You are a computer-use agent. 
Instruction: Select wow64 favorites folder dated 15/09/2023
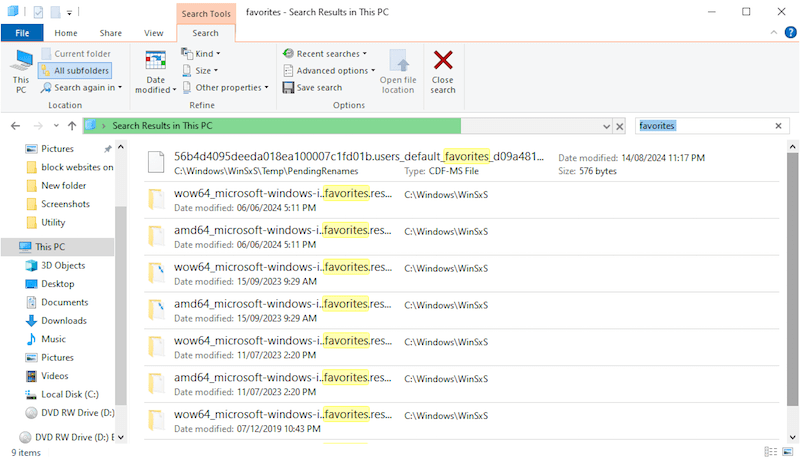pos(461,274)
